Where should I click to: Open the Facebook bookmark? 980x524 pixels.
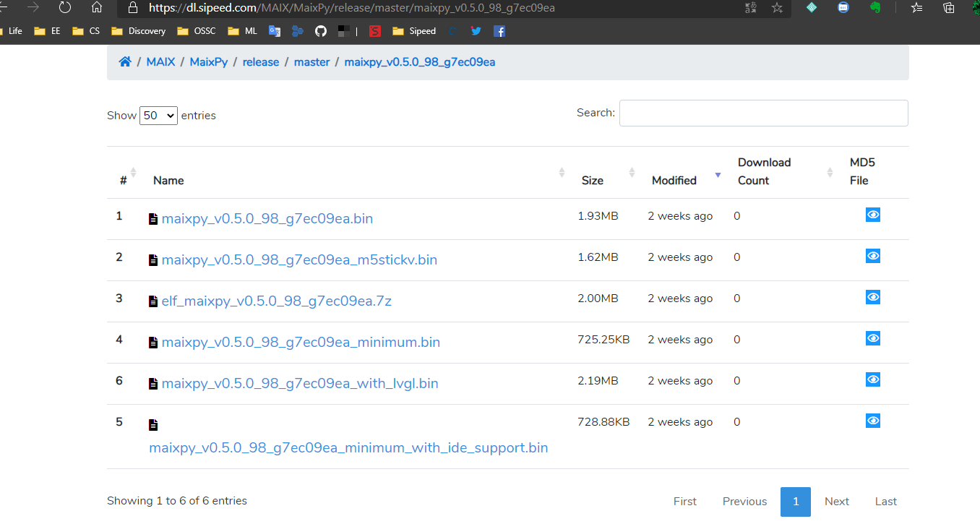[499, 31]
